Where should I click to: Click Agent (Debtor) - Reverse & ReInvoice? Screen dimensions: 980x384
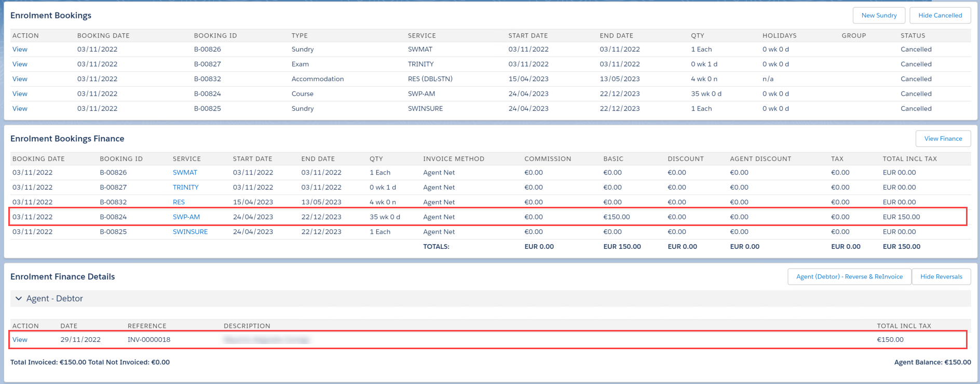pyautogui.click(x=849, y=277)
